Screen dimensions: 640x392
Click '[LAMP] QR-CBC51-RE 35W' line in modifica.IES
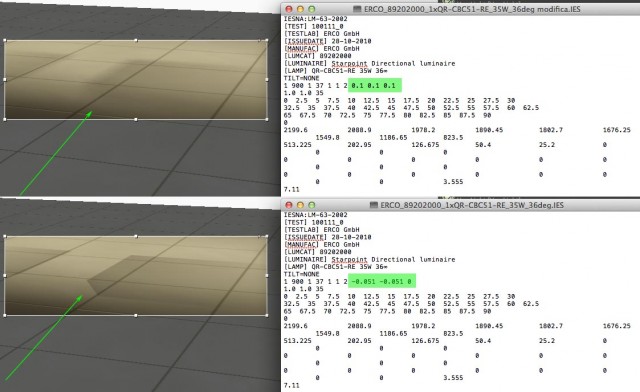click(336, 71)
